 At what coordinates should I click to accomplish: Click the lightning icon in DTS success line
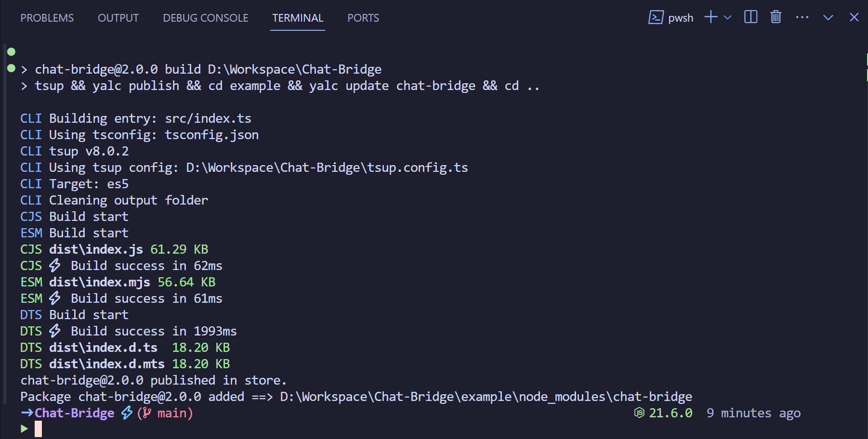click(x=55, y=331)
